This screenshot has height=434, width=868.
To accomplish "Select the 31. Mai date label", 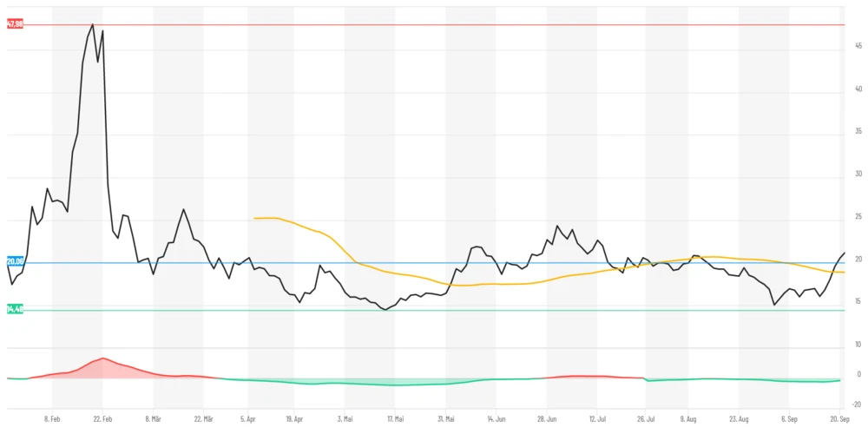I will coord(445,418).
